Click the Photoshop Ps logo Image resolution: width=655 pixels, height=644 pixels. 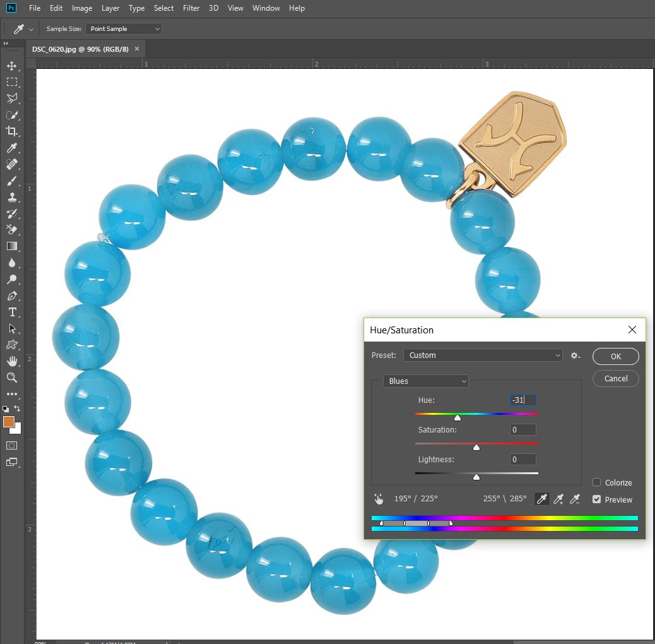click(x=11, y=8)
